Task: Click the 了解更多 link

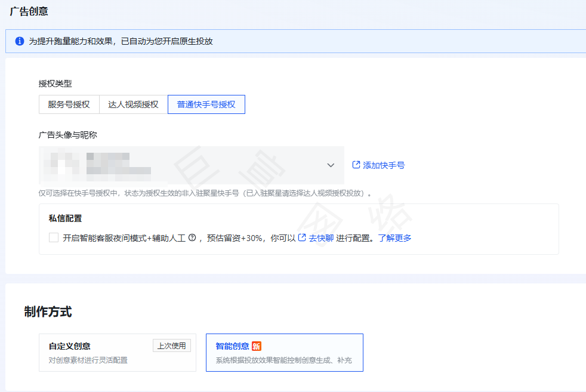Action: click(394, 237)
